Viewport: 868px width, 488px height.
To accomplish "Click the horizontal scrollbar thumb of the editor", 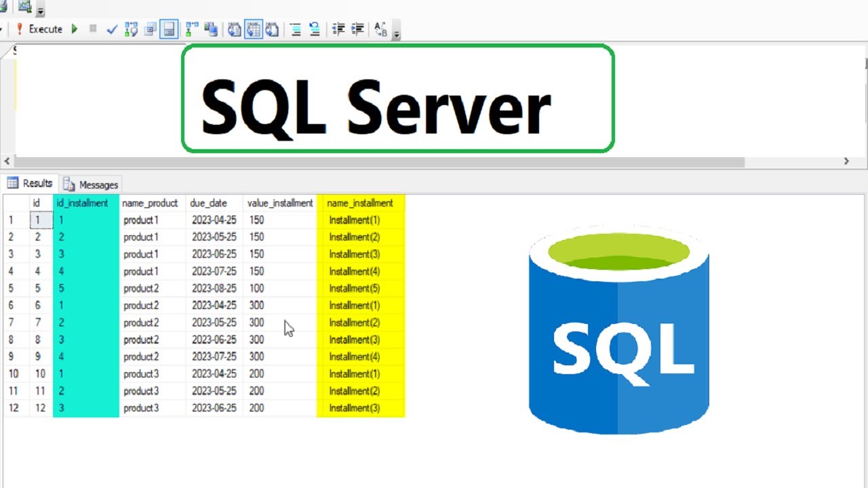I will click(380, 162).
